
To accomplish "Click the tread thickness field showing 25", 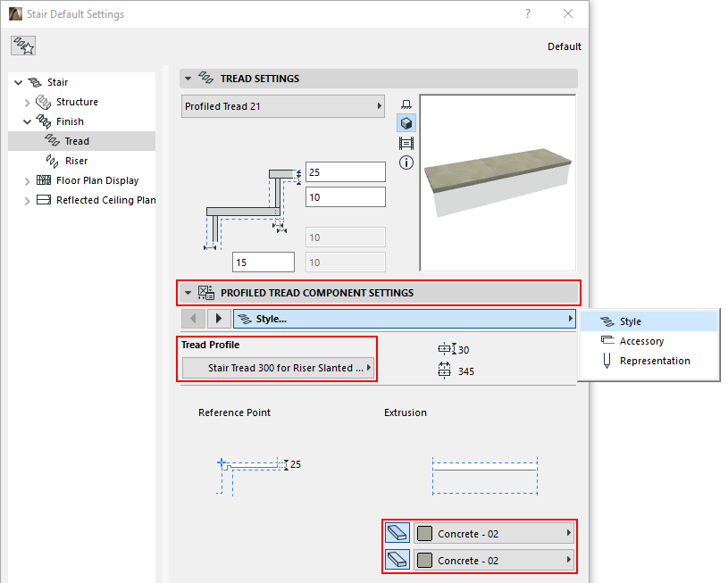I will (345, 171).
